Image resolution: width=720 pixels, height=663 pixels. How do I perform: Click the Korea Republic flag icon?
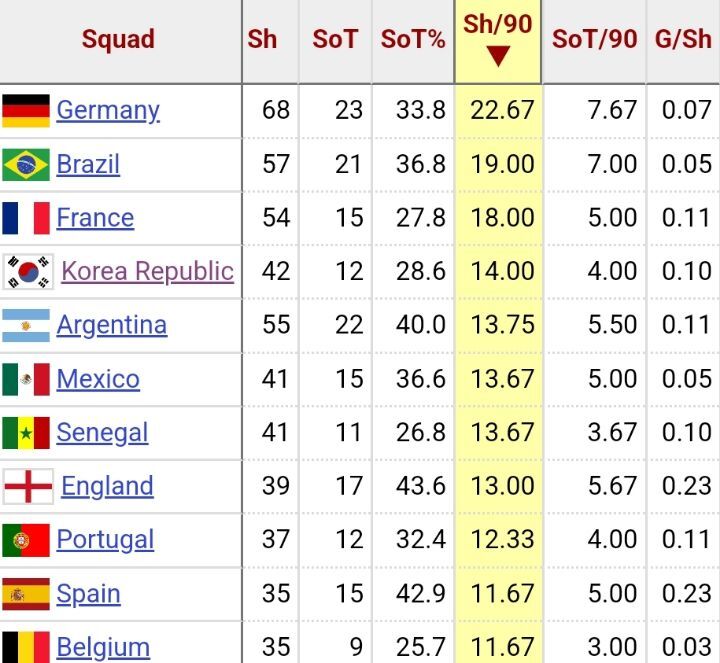coord(28,271)
